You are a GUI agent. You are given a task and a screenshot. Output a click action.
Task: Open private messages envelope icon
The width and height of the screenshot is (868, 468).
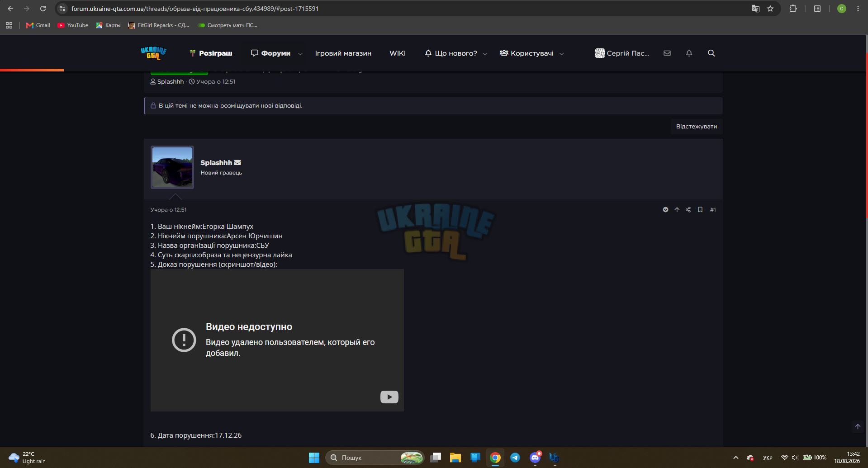(x=667, y=53)
